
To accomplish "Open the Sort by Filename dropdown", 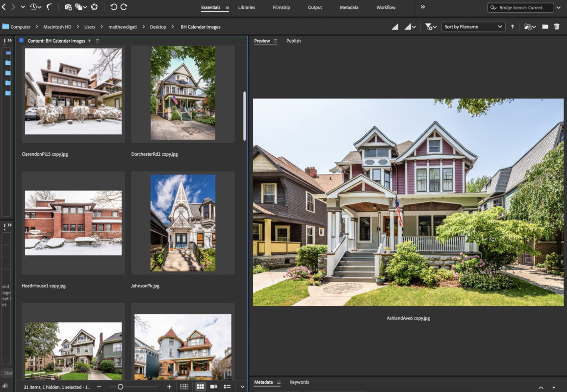I will (x=473, y=27).
